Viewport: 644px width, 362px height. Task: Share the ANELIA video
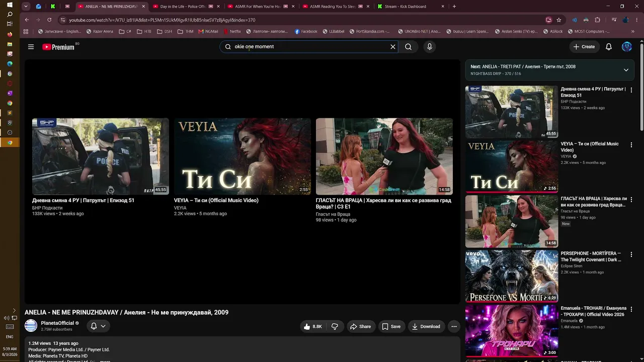[x=360, y=327]
